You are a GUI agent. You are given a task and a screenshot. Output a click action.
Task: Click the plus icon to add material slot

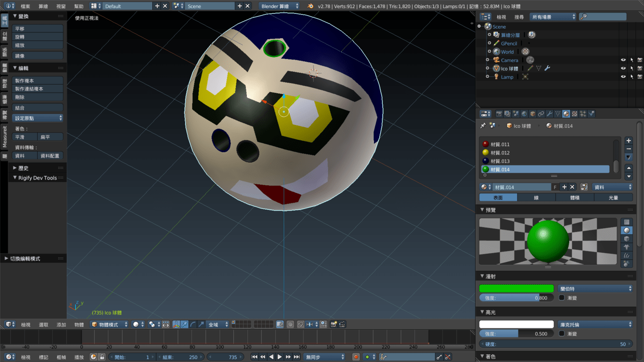pos(629,141)
